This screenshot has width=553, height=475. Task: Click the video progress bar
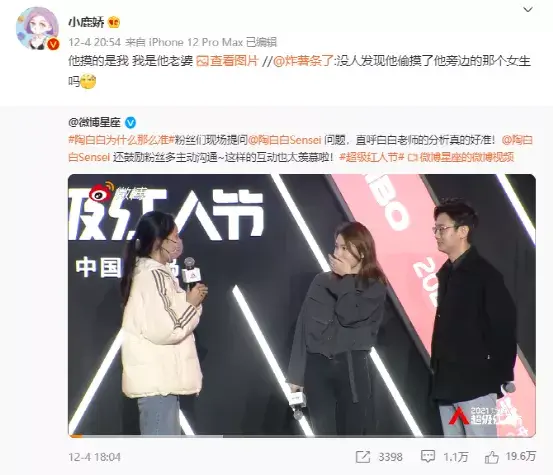point(302,436)
